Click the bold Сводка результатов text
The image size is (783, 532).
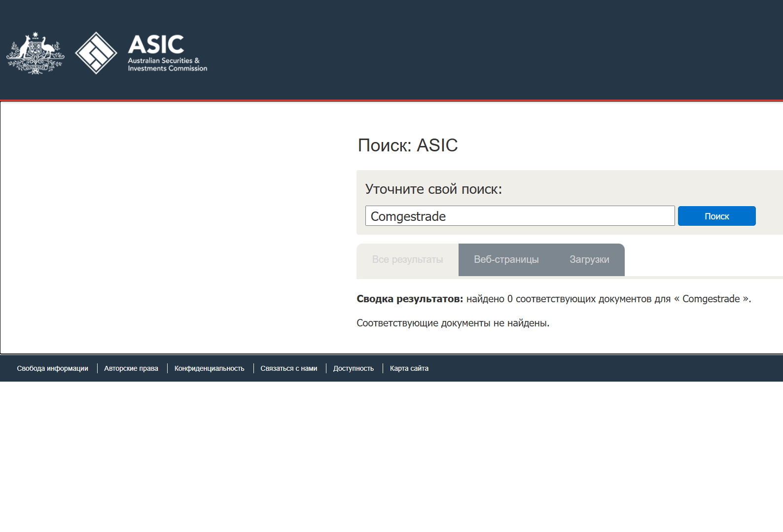[x=409, y=299]
